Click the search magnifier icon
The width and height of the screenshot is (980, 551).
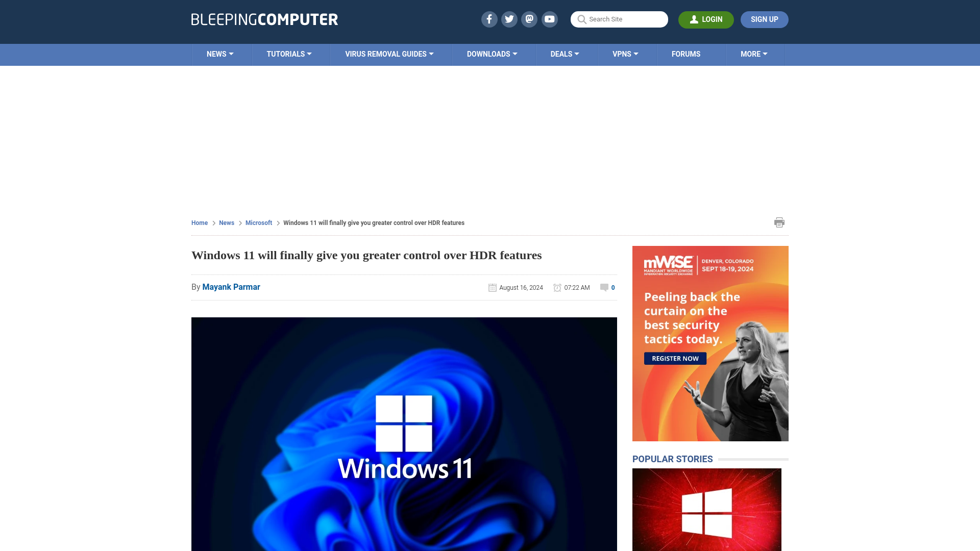(x=581, y=19)
